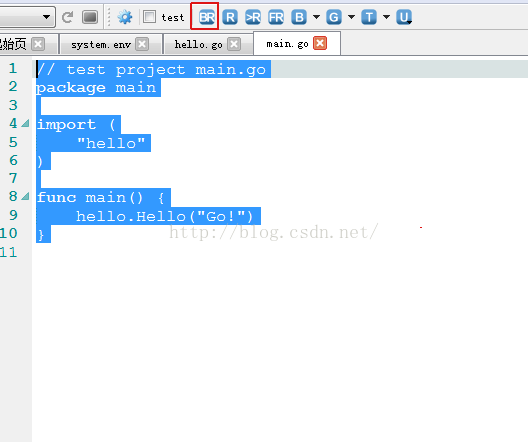Viewport: 528px width, 442px height.
Task: Click the "// test project main.go" comment
Action: [x=151, y=69]
